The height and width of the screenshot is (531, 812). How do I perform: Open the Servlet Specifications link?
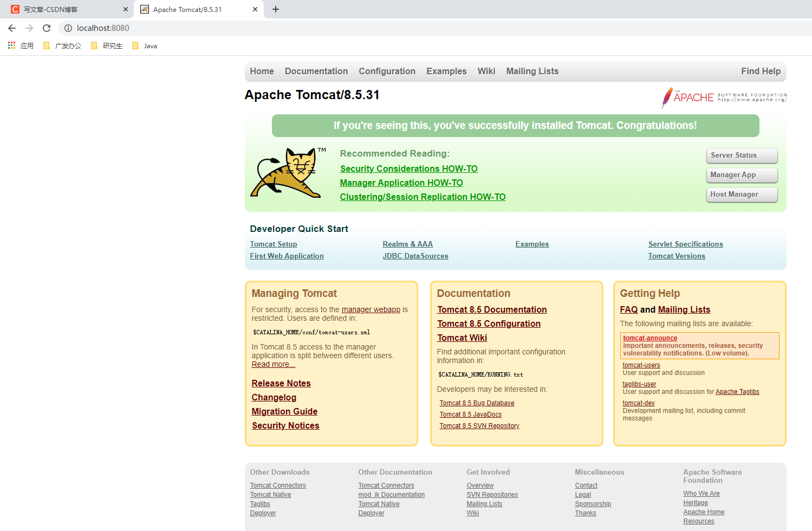pyautogui.click(x=685, y=244)
